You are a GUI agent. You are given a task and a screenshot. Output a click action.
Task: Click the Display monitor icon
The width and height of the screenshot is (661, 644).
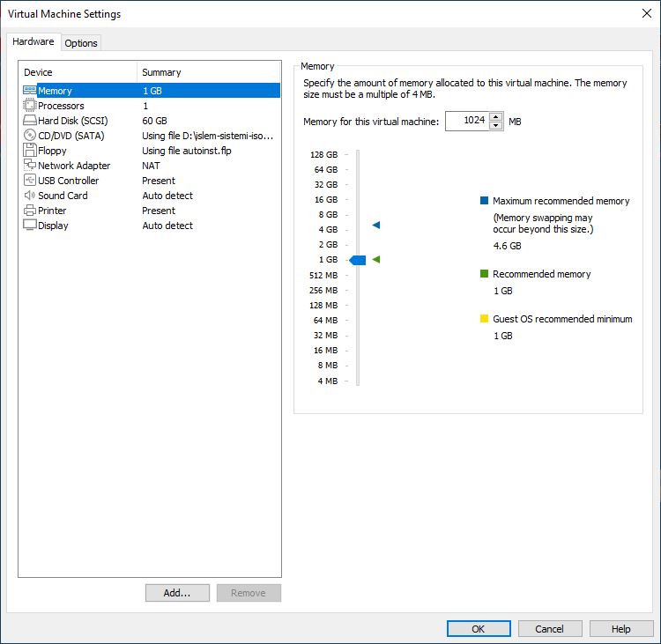pos(29,225)
